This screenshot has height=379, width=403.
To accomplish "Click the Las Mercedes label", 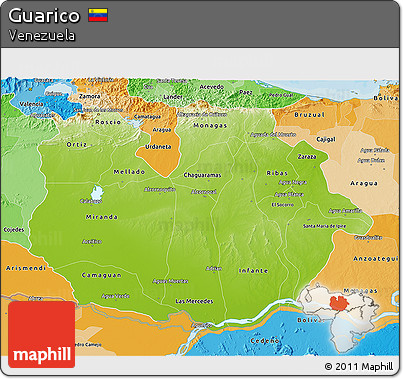I will pyautogui.click(x=194, y=301).
